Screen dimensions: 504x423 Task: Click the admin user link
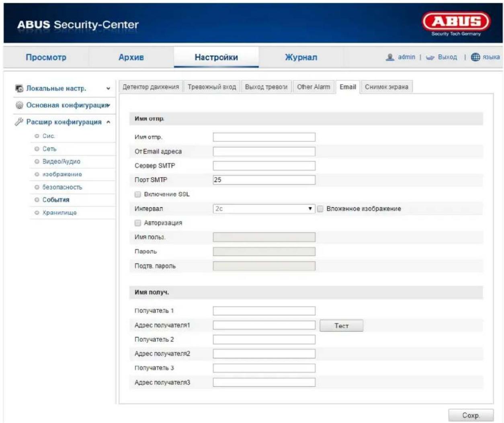[406, 57]
